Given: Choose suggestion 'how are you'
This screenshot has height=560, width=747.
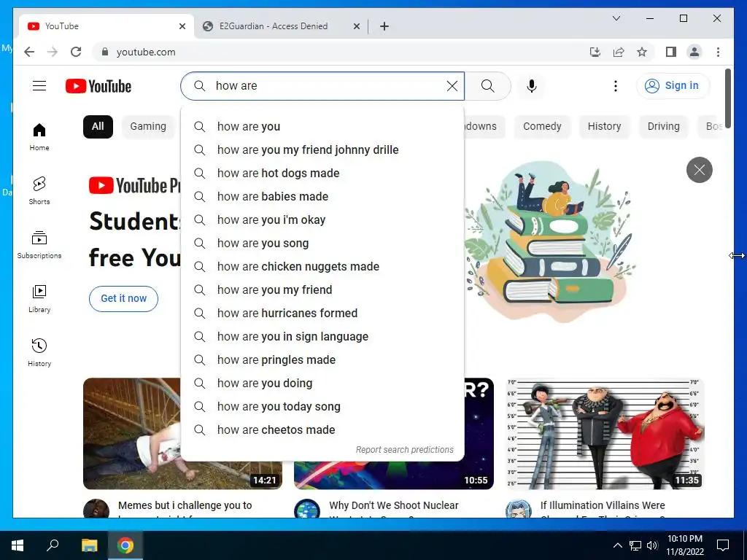Looking at the screenshot, I should pos(322,127).
